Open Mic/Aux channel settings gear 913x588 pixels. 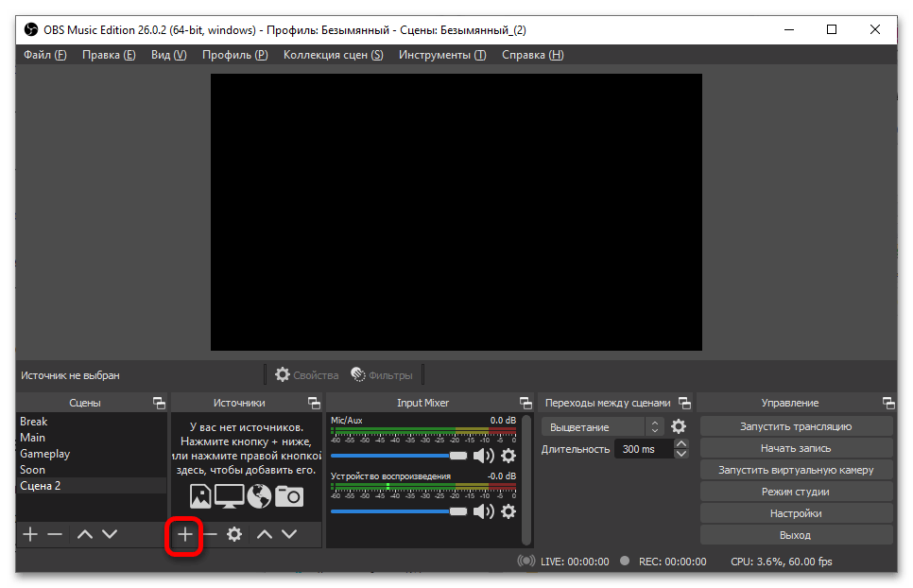coord(508,456)
